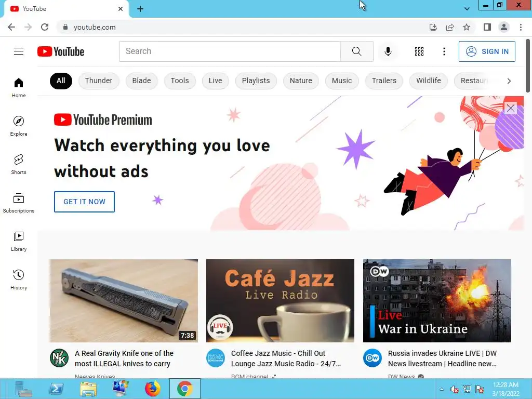Image resolution: width=532 pixels, height=399 pixels.
Task: Focus the YouTube search field
Action: coord(230,51)
